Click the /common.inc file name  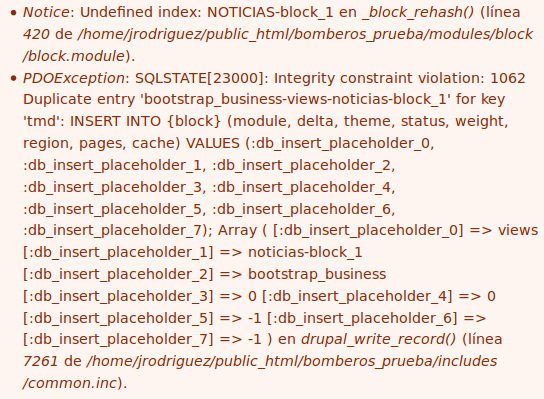tap(70, 383)
